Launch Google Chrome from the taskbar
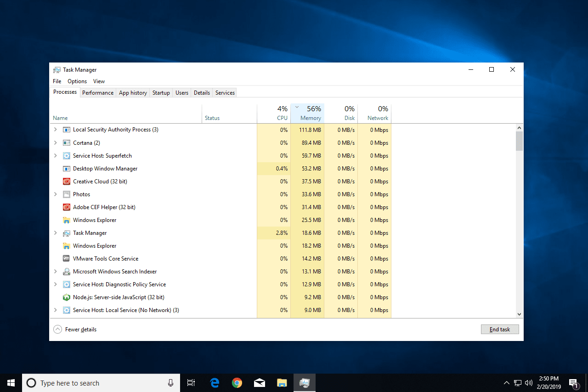588x392 pixels. pyautogui.click(x=237, y=383)
